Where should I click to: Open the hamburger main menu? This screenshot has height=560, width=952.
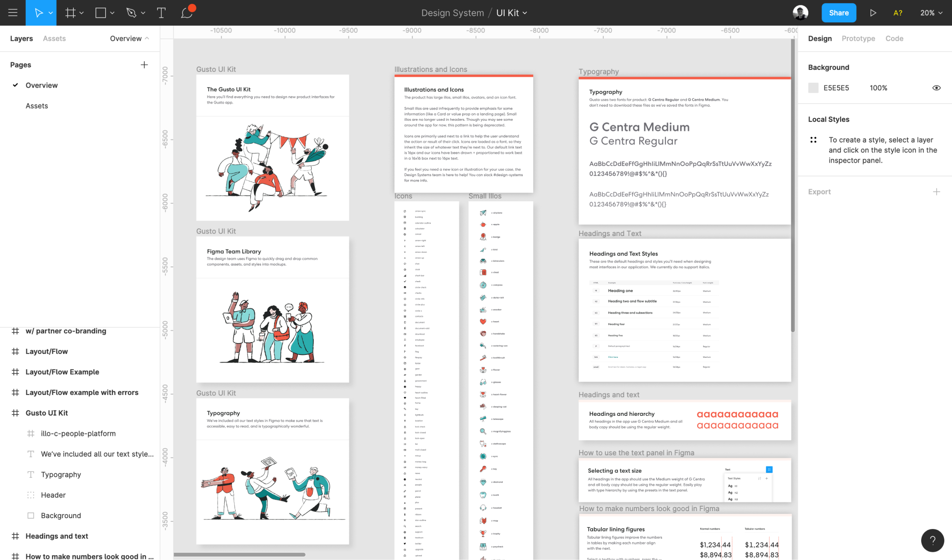(13, 13)
